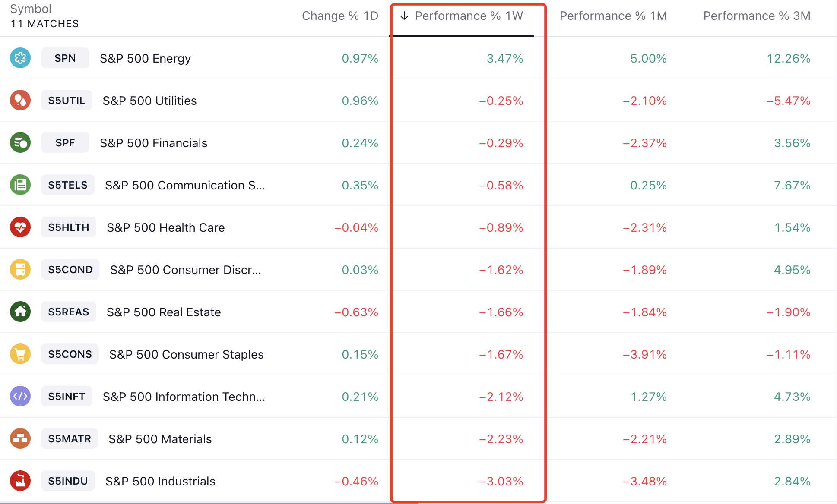The width and height of the screenshot is (837, 504).
Task: Open the S5UTIL ticker badge
Action: pyautogui.click(x=67, y=101)
